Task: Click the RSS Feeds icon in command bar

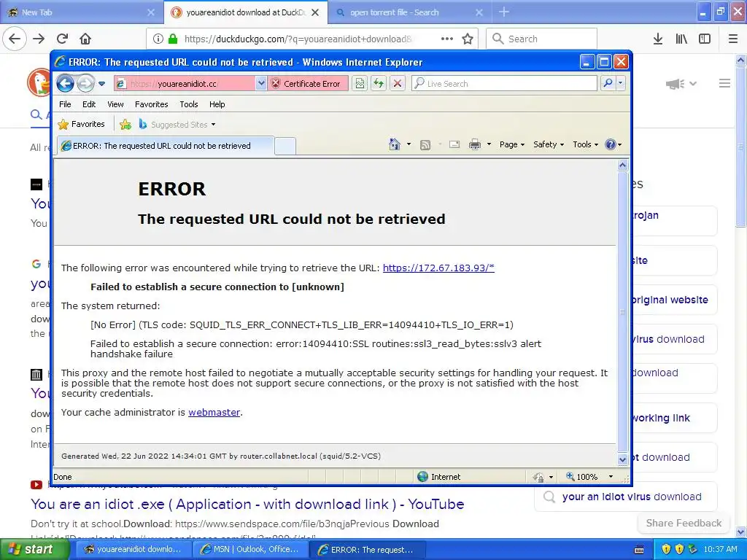Action: [x=425, y=145]
